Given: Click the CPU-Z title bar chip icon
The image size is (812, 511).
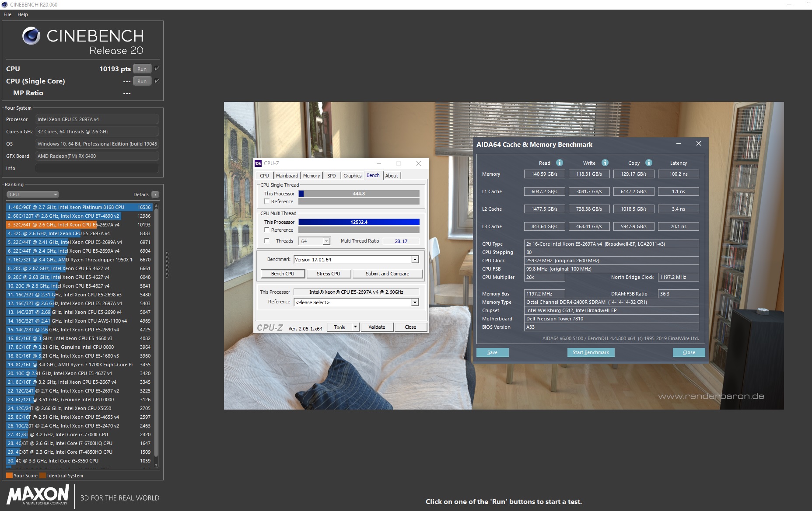Looking at the screenshot, I should [258, 163].
